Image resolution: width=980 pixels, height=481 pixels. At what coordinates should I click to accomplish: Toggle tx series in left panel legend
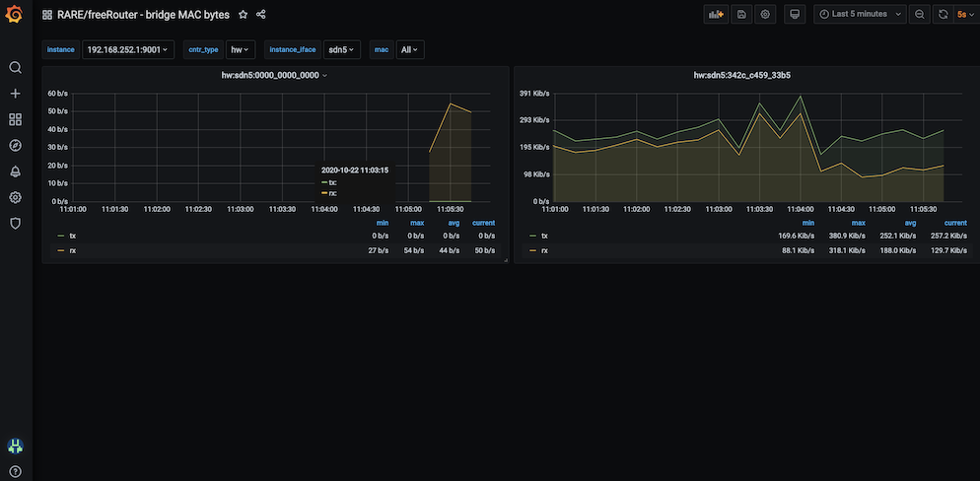[x=73, y=236]
